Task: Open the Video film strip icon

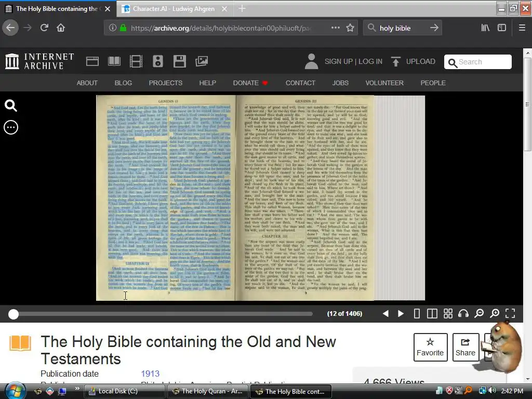Action: click(x=136, y=61)
